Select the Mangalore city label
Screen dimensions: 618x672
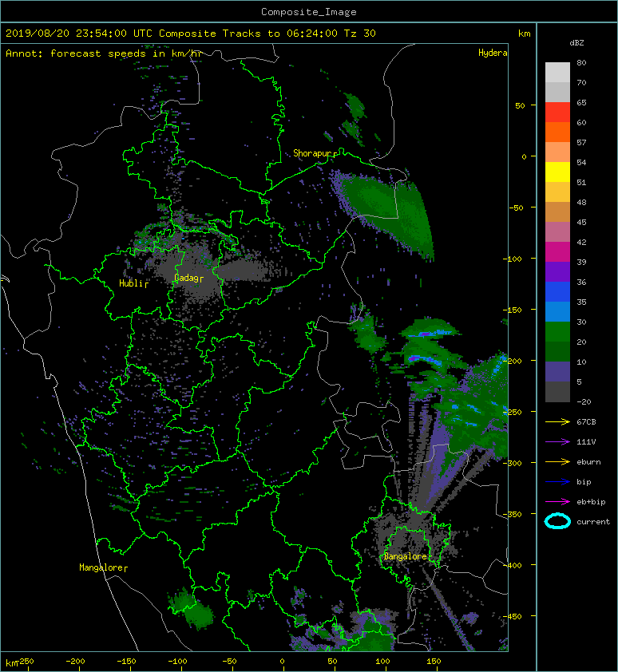[101, 567]
